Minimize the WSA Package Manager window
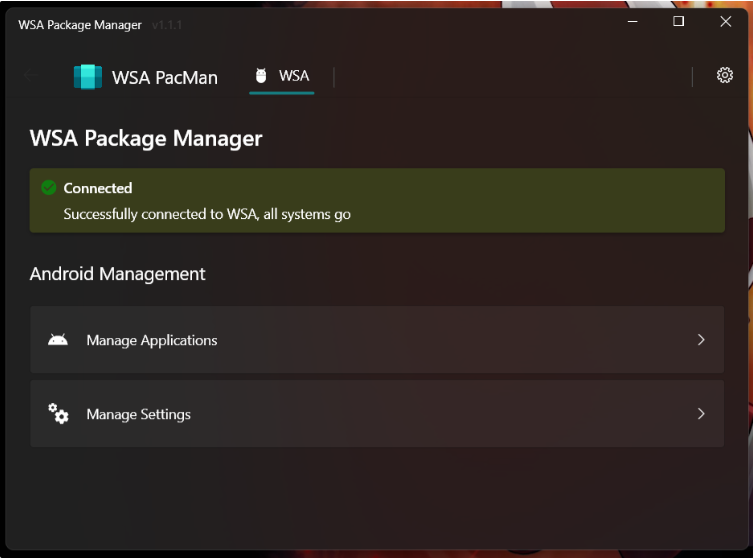The height and width of the screenshot is (558, 753). [x=633, y=22]
